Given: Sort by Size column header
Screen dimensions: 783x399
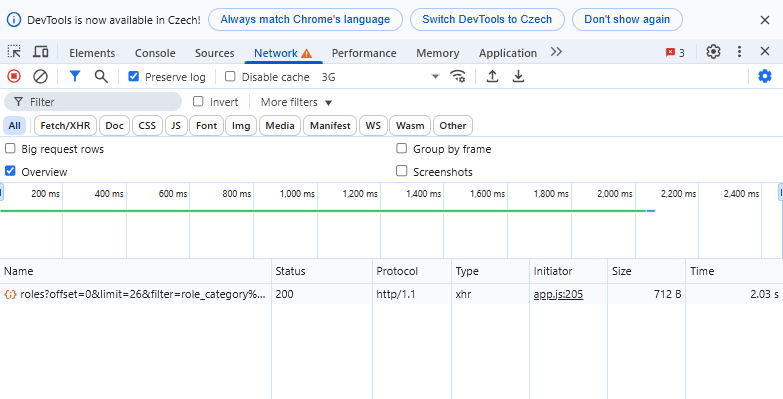Looking at the screenshot, I should pyautogui.click(x=647, y=271).
